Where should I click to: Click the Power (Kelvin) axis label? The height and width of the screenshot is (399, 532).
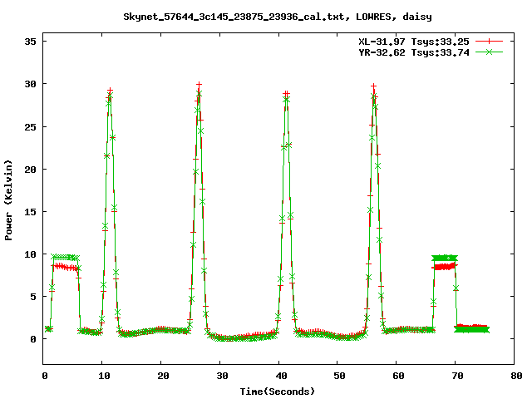tap(8, 200)
